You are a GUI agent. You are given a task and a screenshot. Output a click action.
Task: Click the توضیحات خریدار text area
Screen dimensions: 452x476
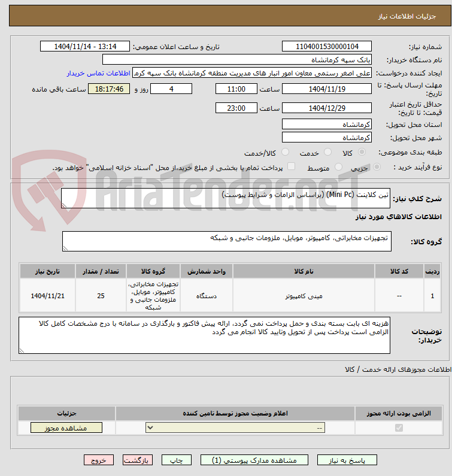click(204, 335)
